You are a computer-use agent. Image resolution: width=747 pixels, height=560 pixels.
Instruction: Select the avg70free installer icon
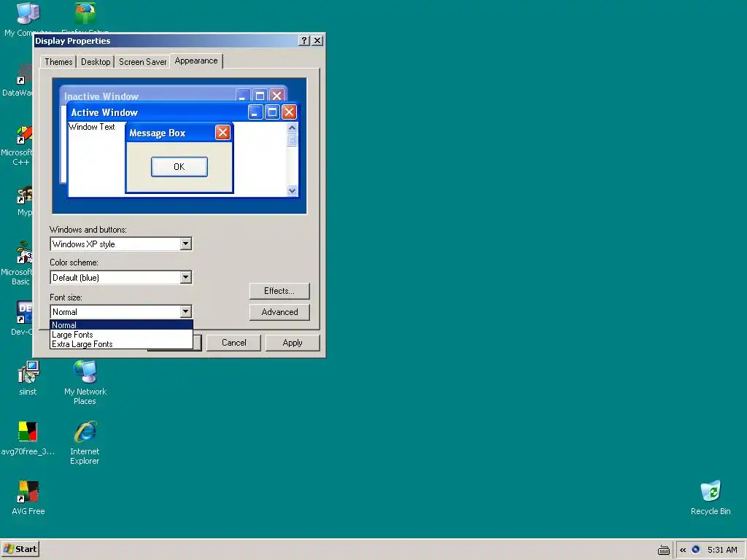tap(28, 432)
